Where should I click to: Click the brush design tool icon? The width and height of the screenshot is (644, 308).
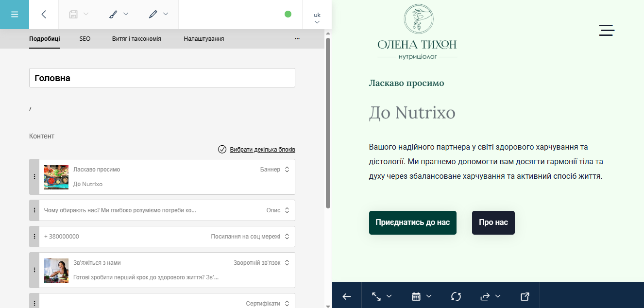pyautogui.click(x=113, y=15)
